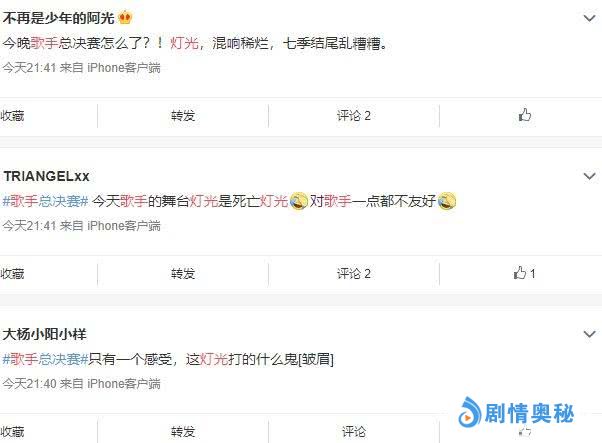Open the #歌手总决赛# hashtag in TRIANGELxx's post
The image size is (602, 443).
click(x=46, y=201)
